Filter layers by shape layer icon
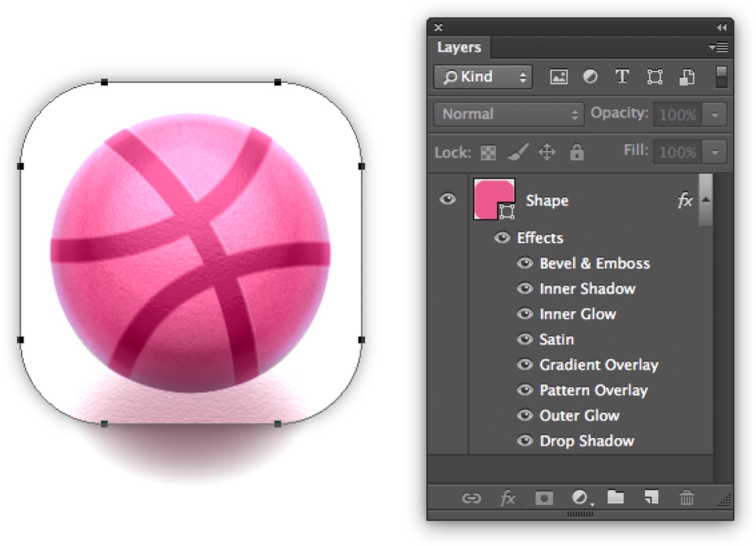 654,77
